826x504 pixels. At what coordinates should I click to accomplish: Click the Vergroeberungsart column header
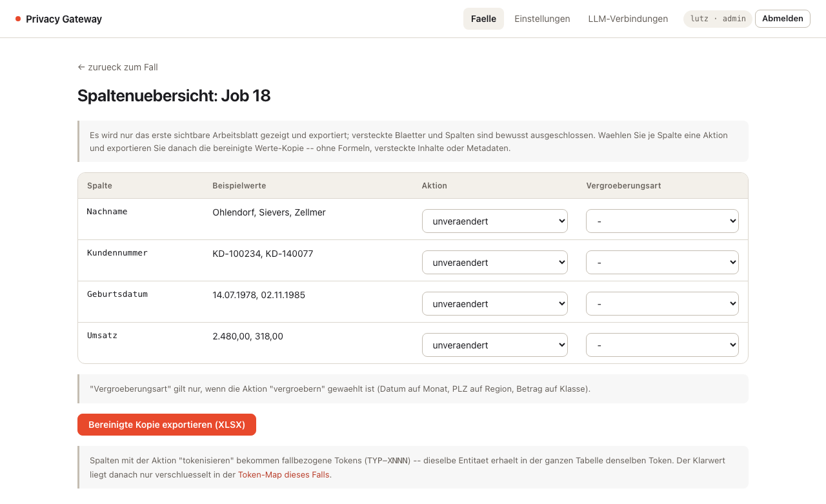623,185
